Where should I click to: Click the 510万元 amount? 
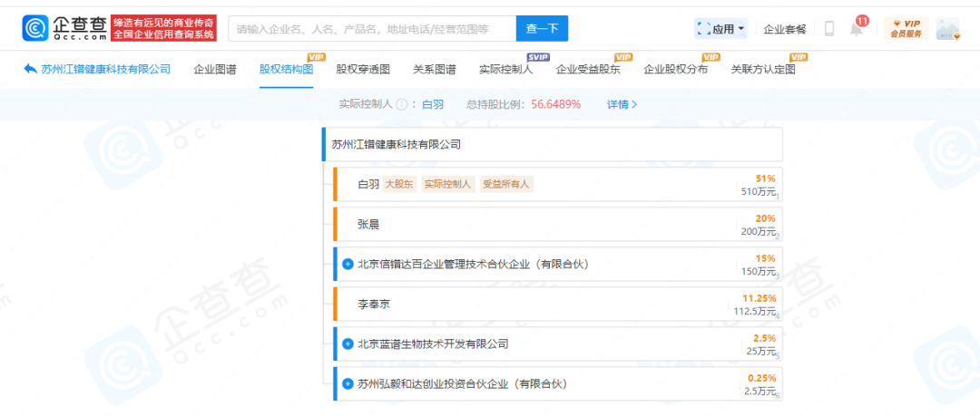757,192
